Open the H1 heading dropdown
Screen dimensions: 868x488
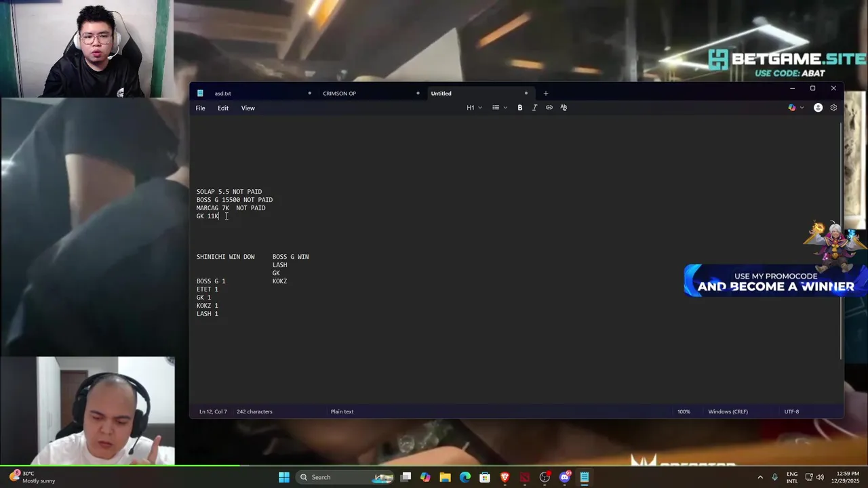(474, 108)
